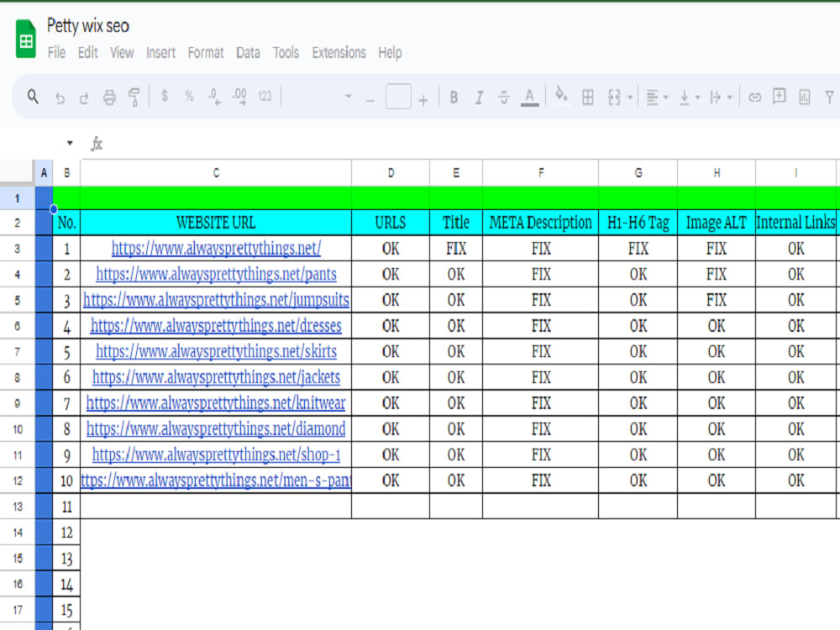
Task: Open the Data menu
Action: point(248,52)
